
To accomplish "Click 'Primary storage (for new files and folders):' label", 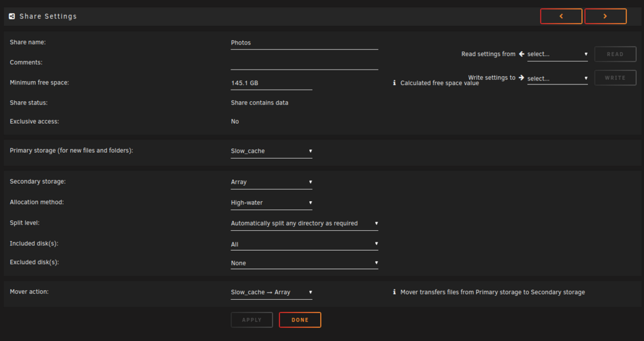I will [x=71, y=151].
